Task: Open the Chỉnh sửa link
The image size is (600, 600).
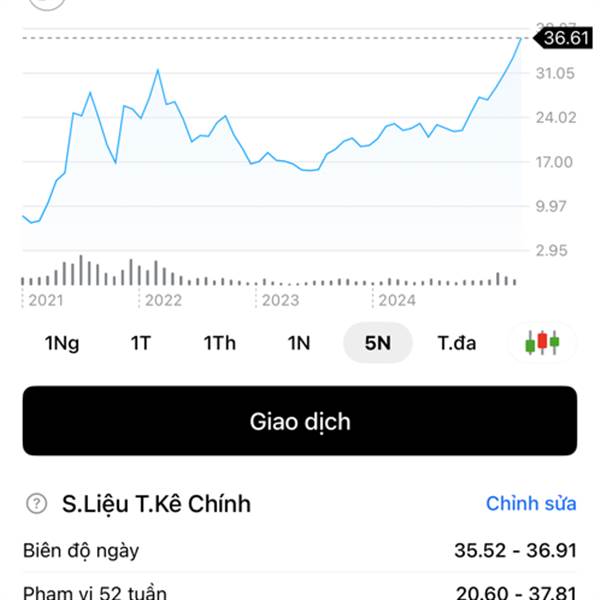Action: click(531, 503)
